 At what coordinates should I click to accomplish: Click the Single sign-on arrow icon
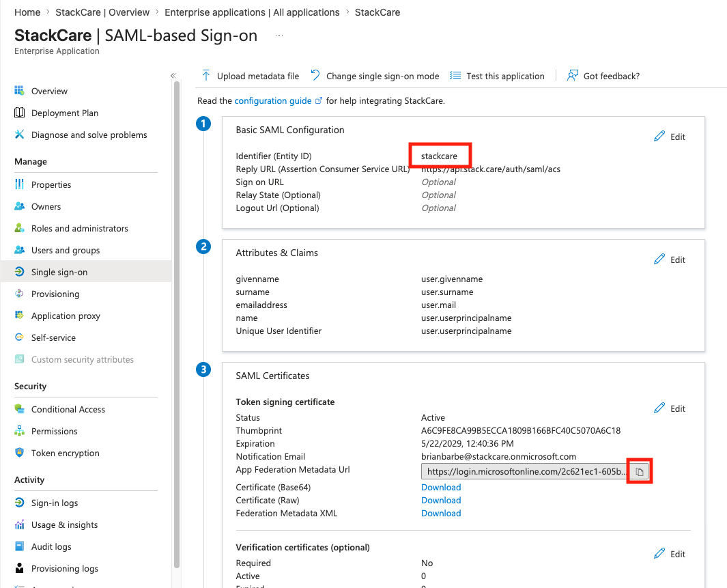[x=19, y=271]
